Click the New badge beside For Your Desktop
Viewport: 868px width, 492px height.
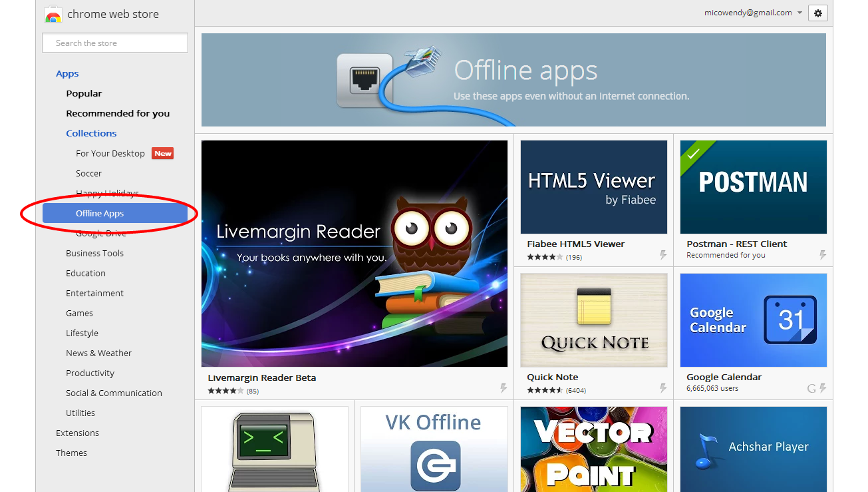pyautogui.click(x=163, y=153)
